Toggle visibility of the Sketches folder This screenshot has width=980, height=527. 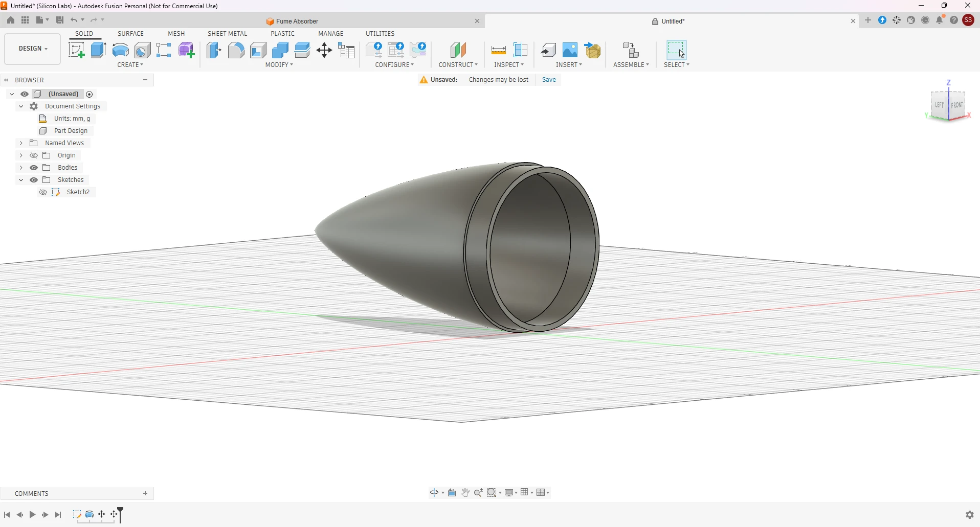[x=34, y=180]
